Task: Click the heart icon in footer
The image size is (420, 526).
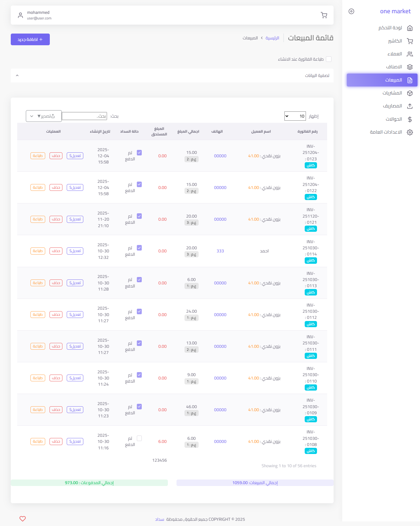Action: [22, 519]
